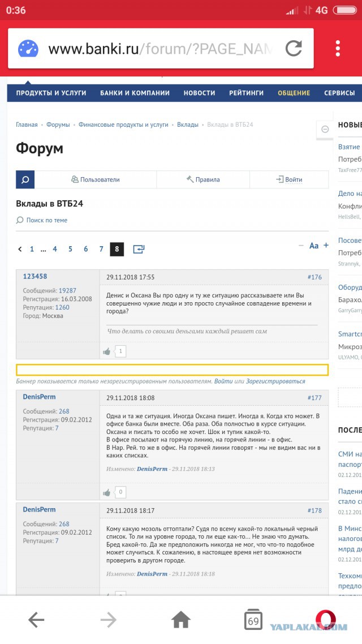The image size is (362, 644).
Task: Open the Opera logo menu
Action: point(325,620)
